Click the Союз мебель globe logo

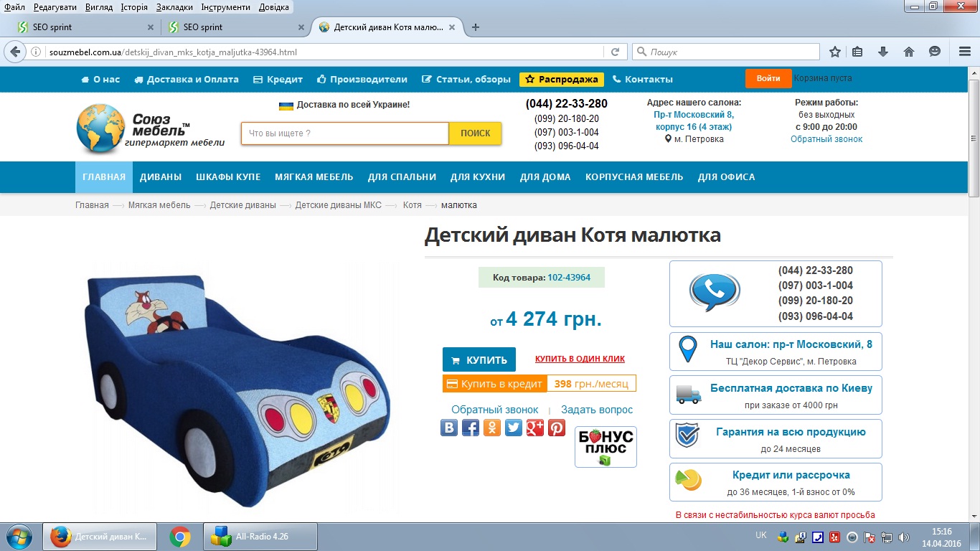pyautogui.click(x=101, y=129)
